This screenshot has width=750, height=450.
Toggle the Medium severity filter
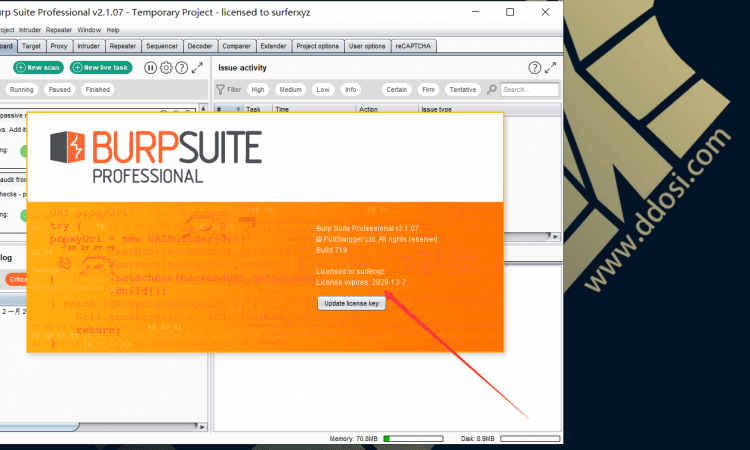click(290, 89)
